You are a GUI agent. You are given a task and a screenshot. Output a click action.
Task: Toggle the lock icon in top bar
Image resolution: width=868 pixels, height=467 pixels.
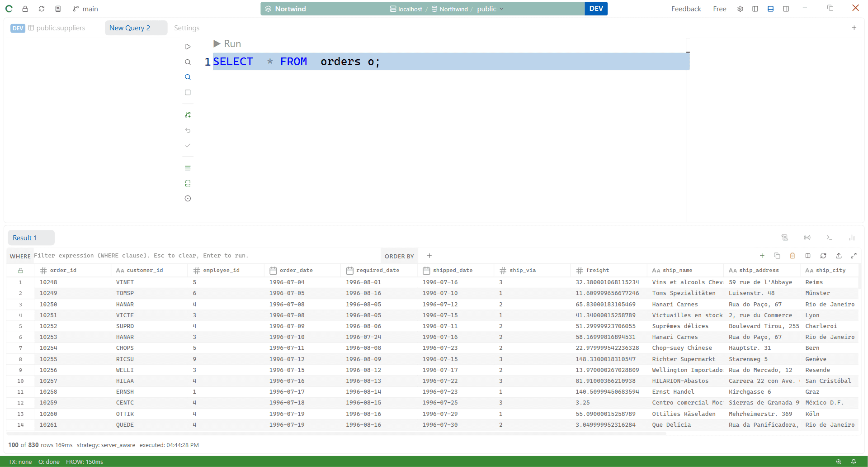(x=25, y=9)
